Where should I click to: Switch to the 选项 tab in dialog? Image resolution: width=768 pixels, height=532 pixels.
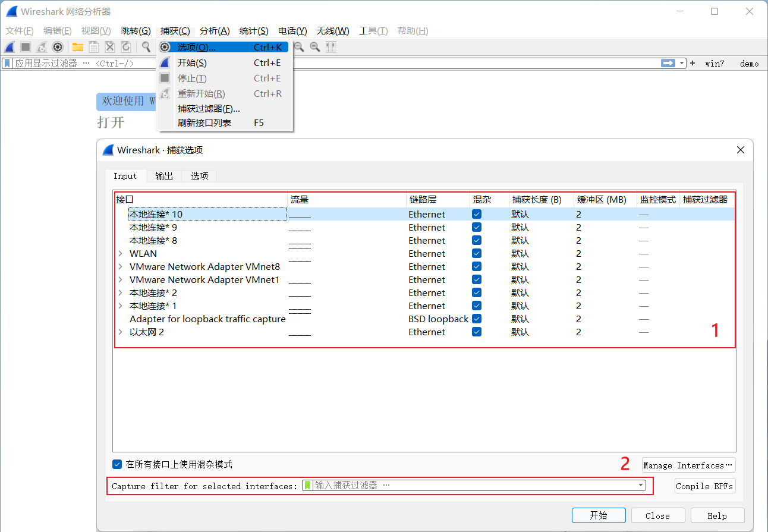(200, 176)
